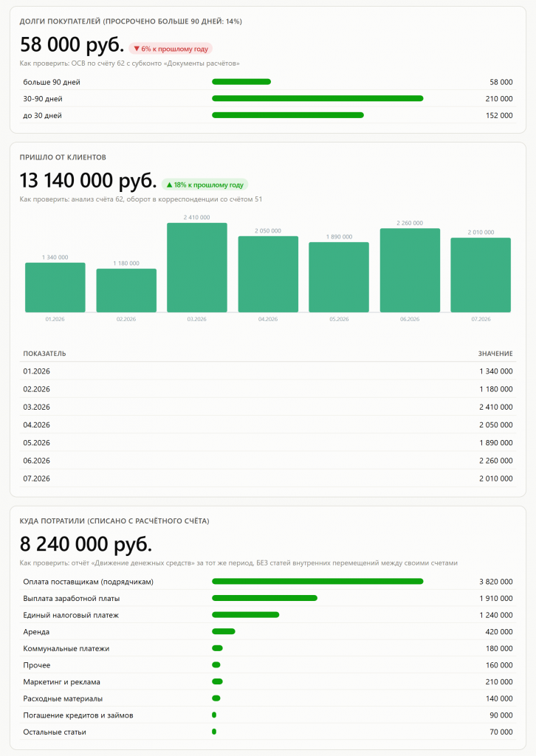536x756 pixels.
Task: Click the red 6% year-over-year badge
Action: [x=171, y=49]
